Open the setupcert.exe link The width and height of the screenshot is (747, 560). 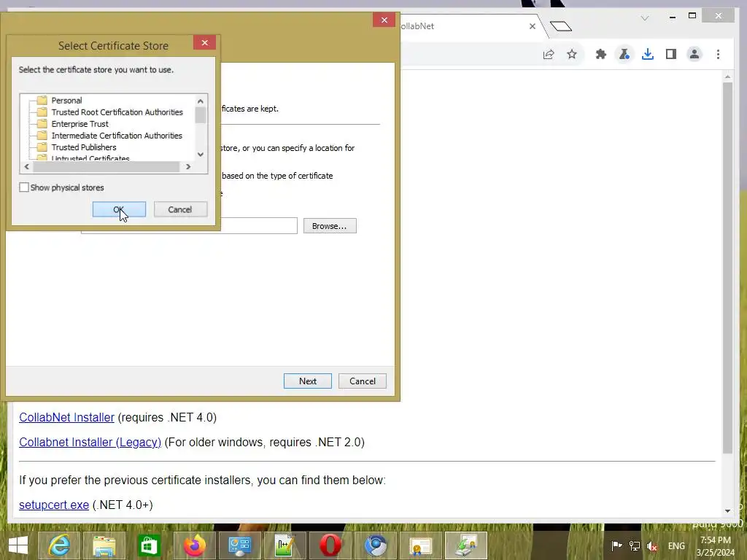coord(54,505)
